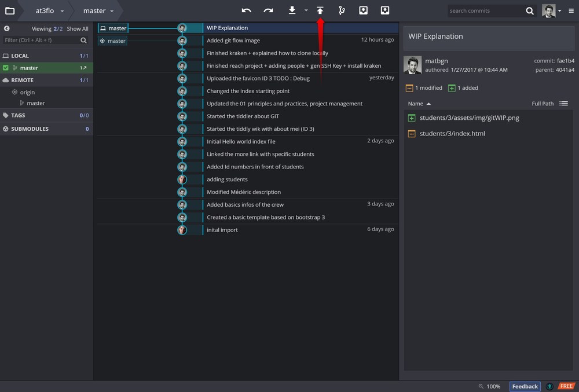Select 'Uploaded the favicon ID 3 TODO' commit

click(301, 78)
